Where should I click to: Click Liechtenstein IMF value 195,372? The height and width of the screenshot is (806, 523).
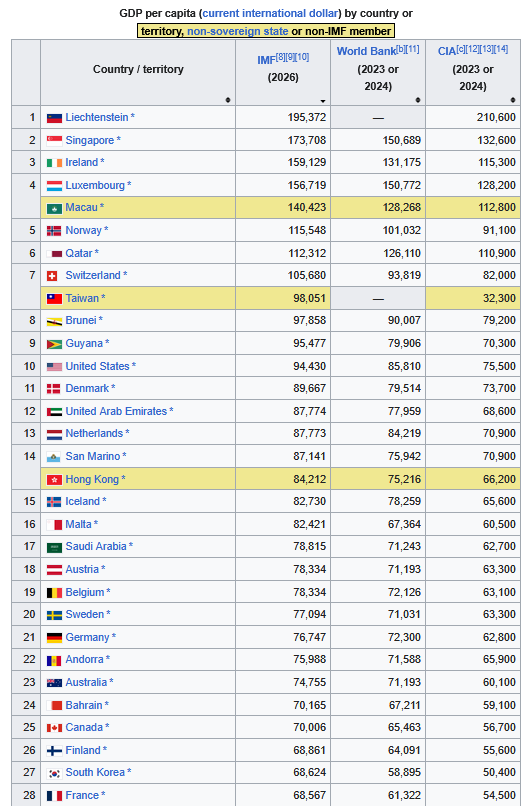pyautogui.click(x=306, y=118)
